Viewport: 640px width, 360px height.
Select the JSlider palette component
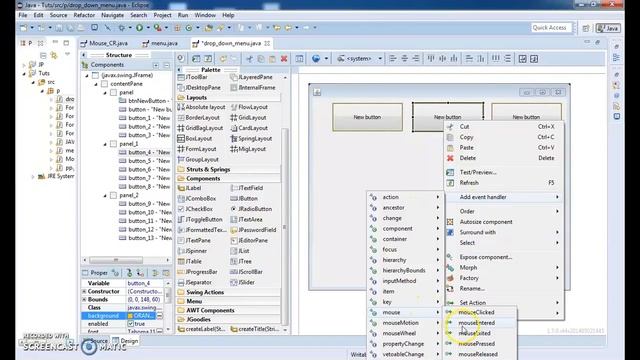pos(243,282)
